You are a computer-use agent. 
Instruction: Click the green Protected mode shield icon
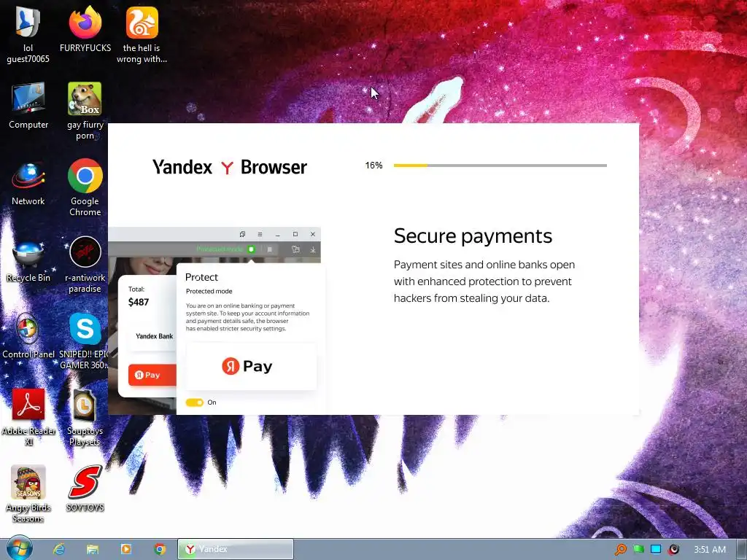[251, 249]
